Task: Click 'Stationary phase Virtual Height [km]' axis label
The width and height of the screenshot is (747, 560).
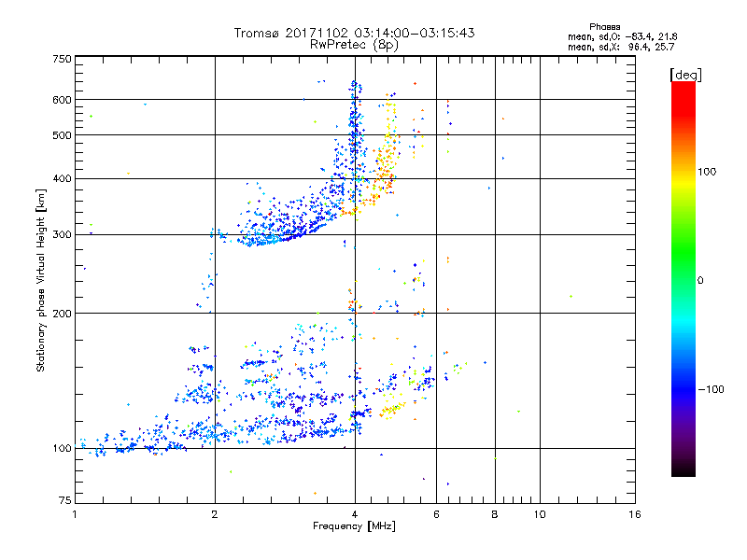Action: [x=40, y=280]
